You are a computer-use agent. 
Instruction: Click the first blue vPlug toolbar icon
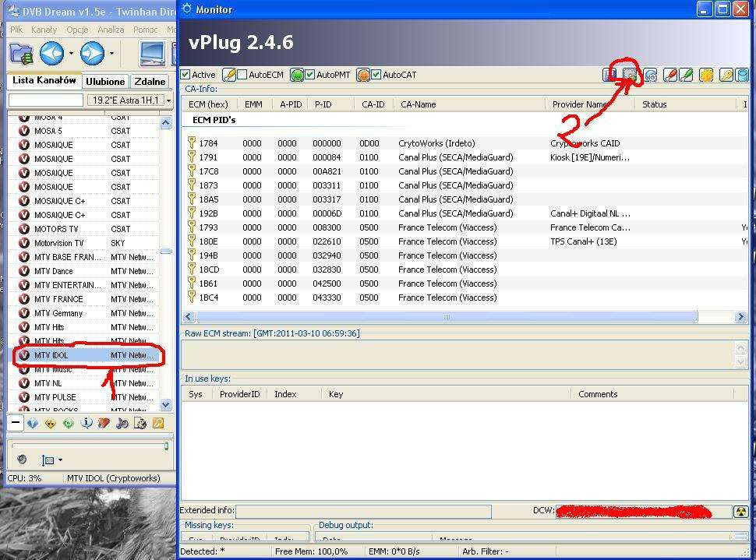click(610, 75)
